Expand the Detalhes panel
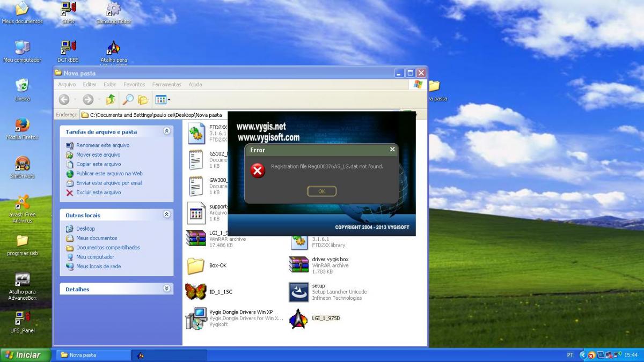 pyautogui.click(x=166, y=289)
